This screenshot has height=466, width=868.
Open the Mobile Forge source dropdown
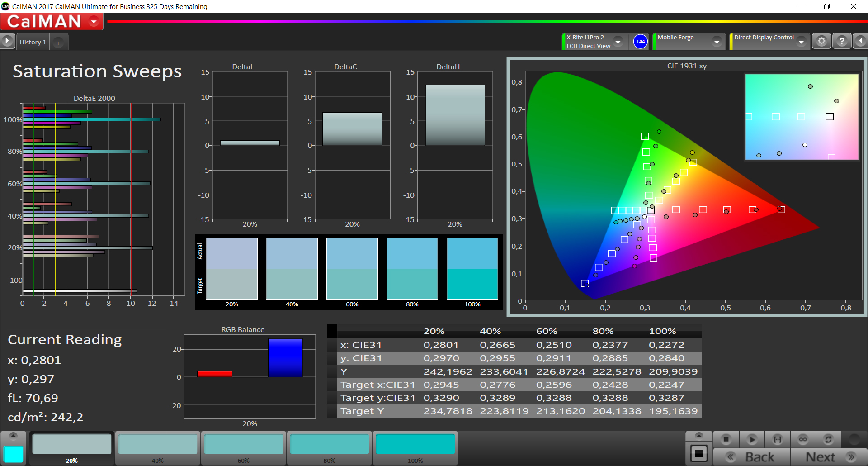point(717,42)
